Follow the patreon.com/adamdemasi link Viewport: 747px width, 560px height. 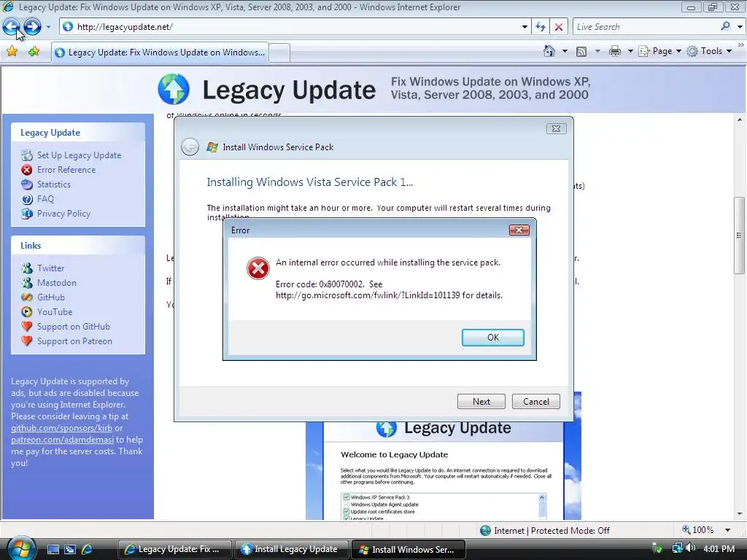[63, 440]
